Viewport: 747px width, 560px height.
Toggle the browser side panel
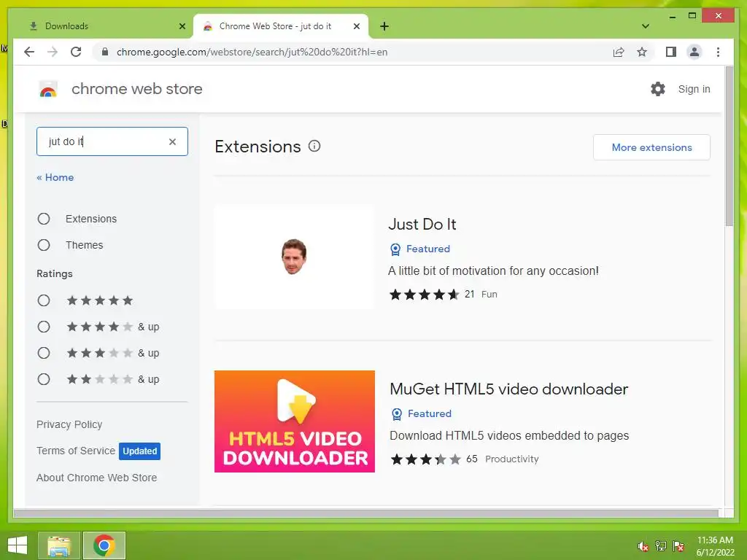click(671, 52)
